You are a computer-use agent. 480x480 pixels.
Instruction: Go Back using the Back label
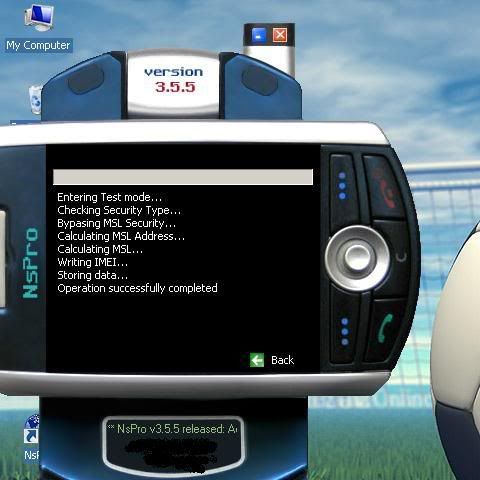click(282, 360)
